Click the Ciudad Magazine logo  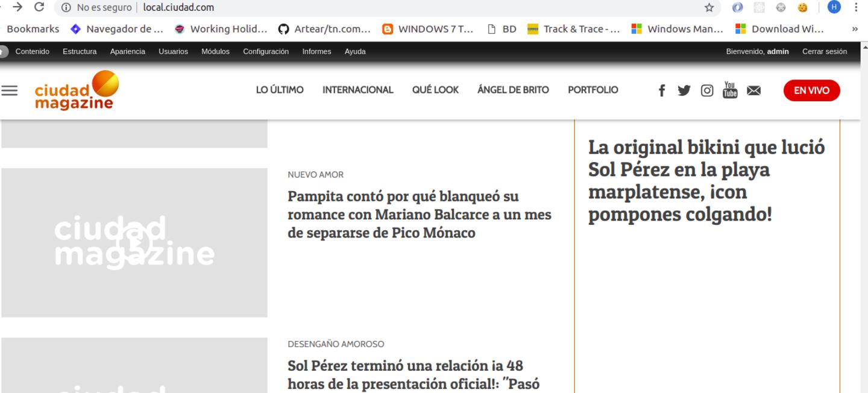[77, 90]
